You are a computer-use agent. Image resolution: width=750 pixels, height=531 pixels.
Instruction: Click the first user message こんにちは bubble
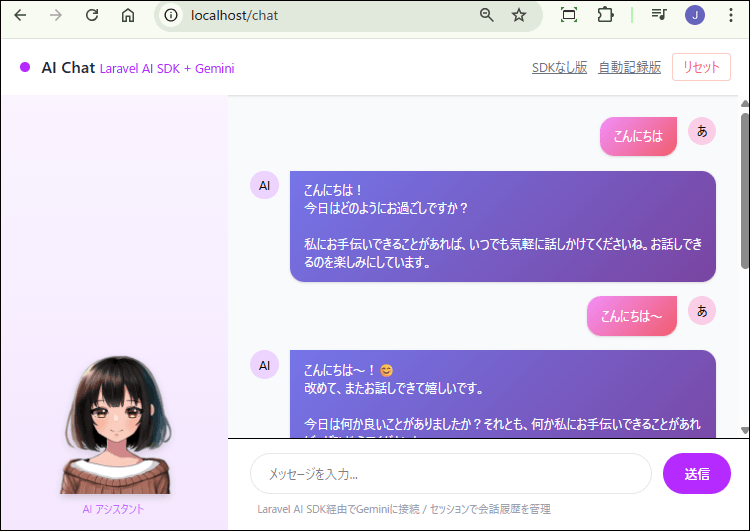coord(638,137)
